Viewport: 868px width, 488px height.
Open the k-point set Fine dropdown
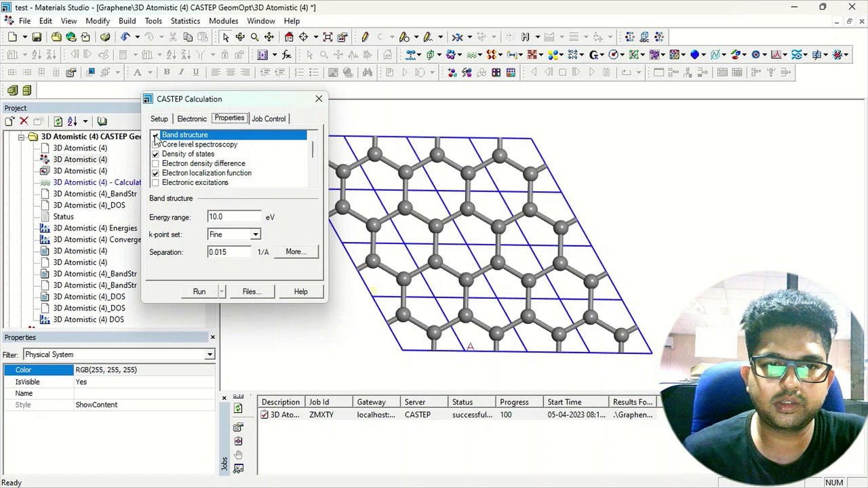256,235
